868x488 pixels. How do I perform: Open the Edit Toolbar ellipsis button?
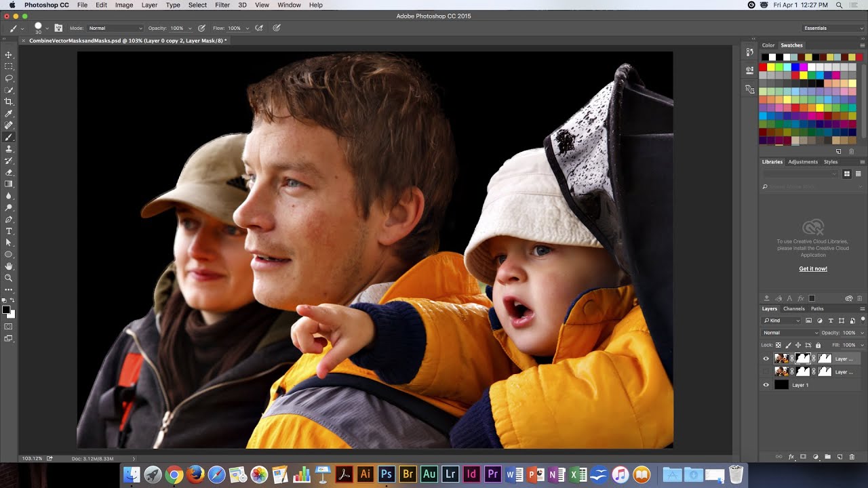click(x=9, y=290)
